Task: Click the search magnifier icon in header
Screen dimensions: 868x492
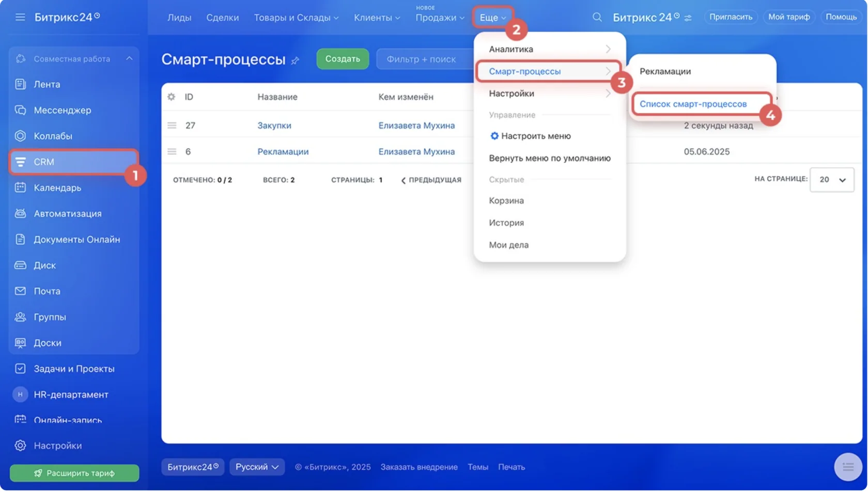Action: [597, 17]
